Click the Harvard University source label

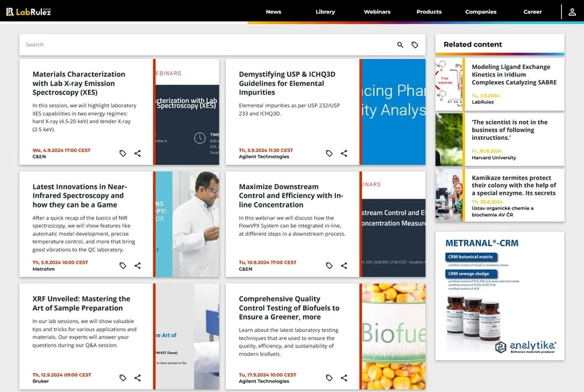(x=494, y=157)
